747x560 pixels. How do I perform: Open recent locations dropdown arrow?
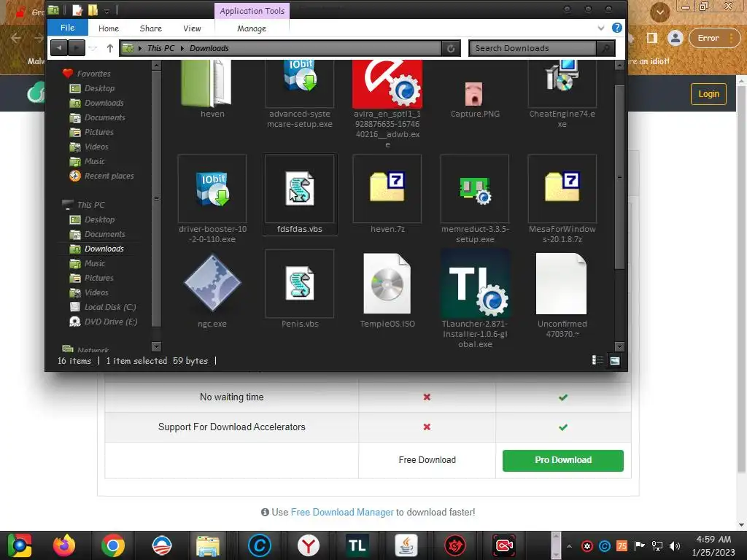click(93, 48)
